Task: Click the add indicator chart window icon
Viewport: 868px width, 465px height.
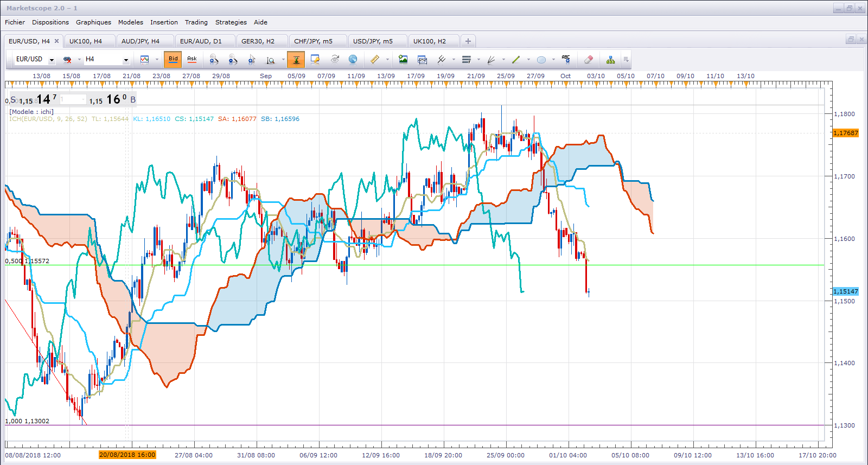Action: click(x=422, y=60)
